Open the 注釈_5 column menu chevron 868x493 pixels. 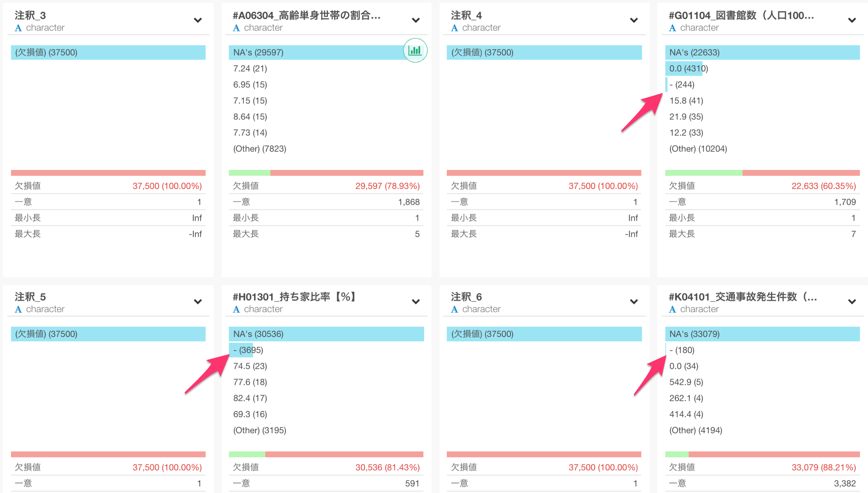click(x=198, y=301)
